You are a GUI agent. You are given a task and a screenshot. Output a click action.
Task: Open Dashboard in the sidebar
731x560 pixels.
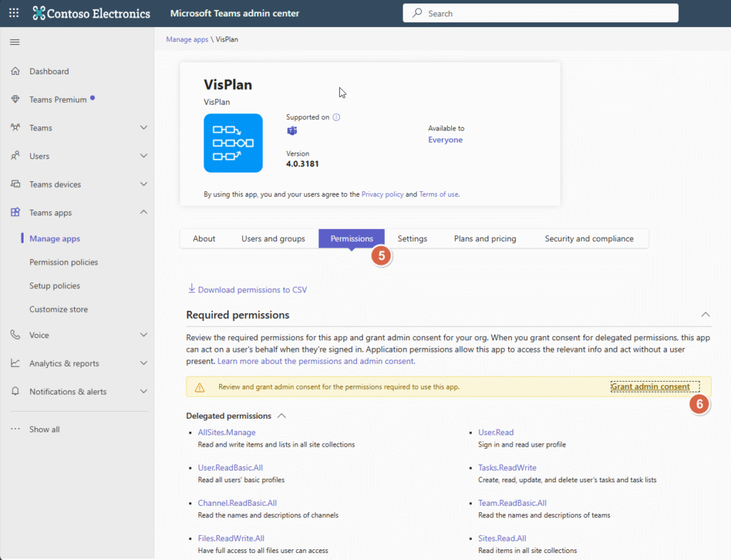(x=49, y=71)
